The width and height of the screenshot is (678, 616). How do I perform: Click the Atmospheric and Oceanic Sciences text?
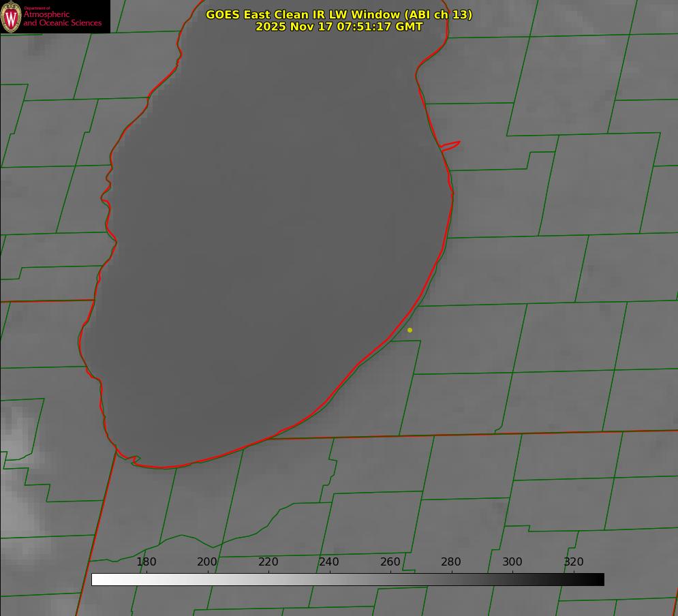click(x=62, y=18)
